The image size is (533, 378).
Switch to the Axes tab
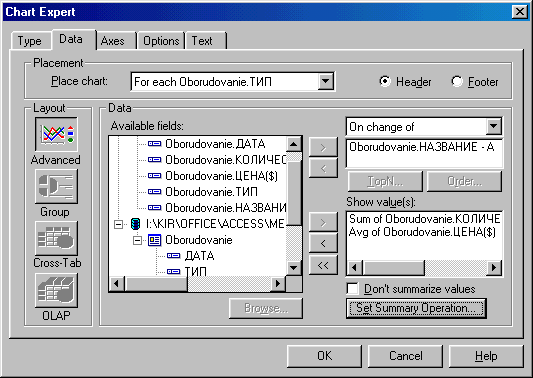[113, 41]
